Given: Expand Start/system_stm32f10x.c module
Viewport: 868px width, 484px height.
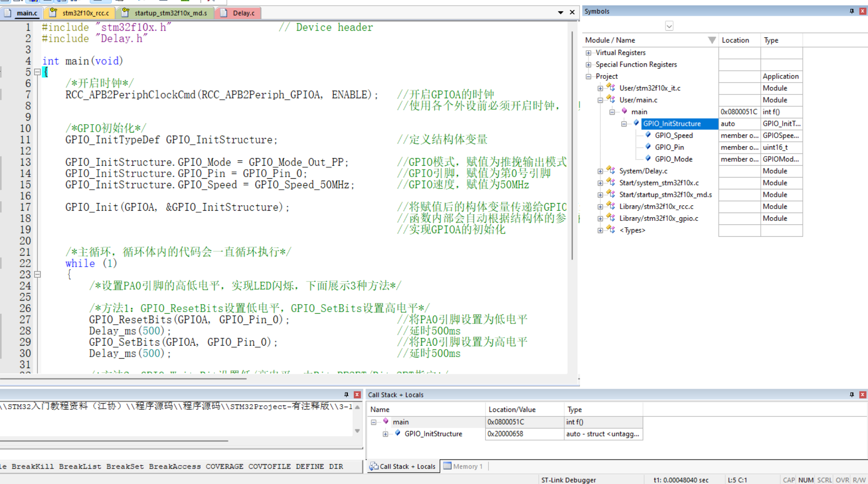Looking at the screenshot, I should [x=600, y=183].
